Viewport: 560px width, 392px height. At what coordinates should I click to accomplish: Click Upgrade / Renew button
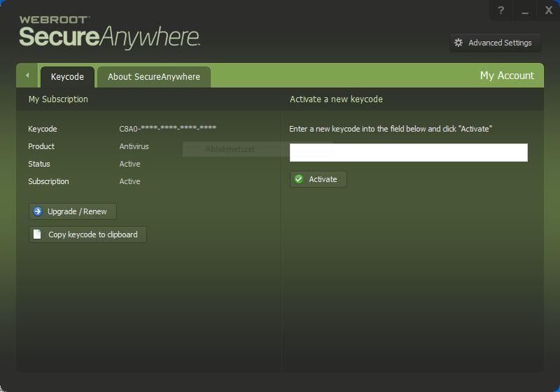click(x=73, y=211)
